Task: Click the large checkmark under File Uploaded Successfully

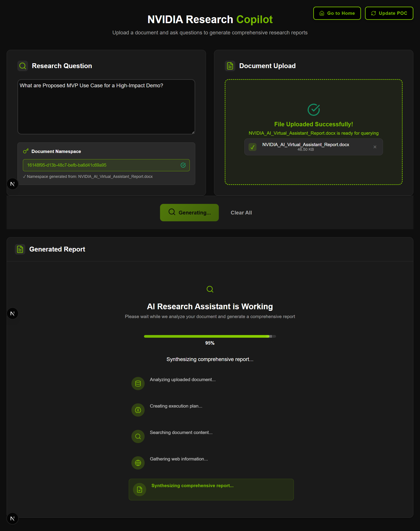Action: (x=313, y=110)
